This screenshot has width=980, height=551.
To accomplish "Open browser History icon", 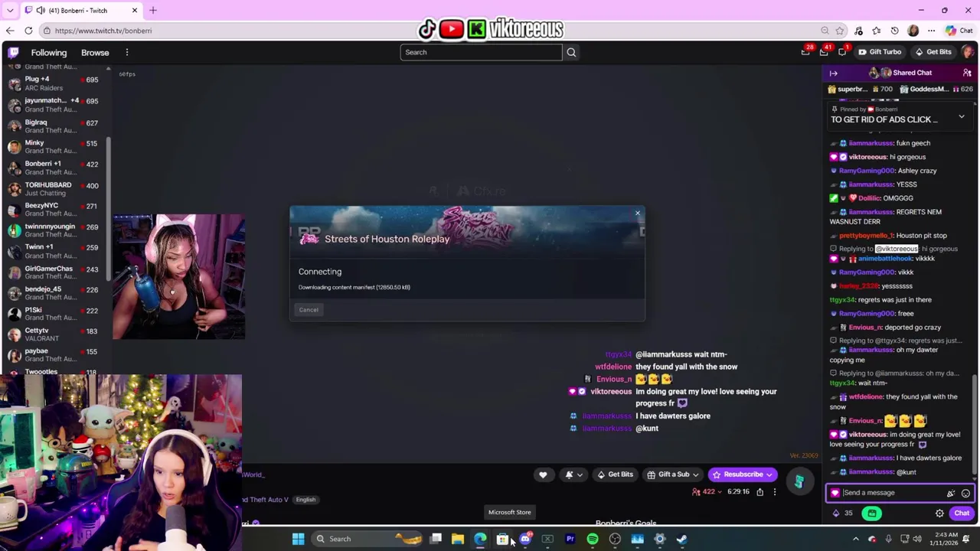I will pos(895,31).
